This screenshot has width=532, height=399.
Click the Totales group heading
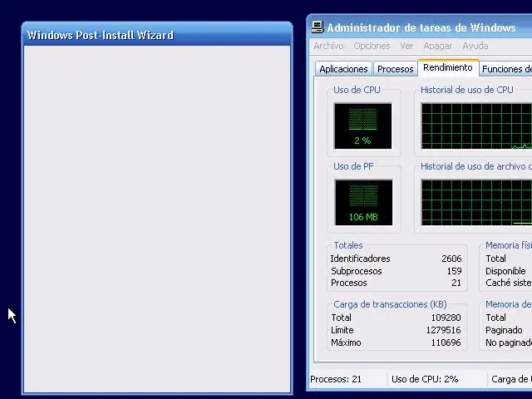[x=348, y=245]
